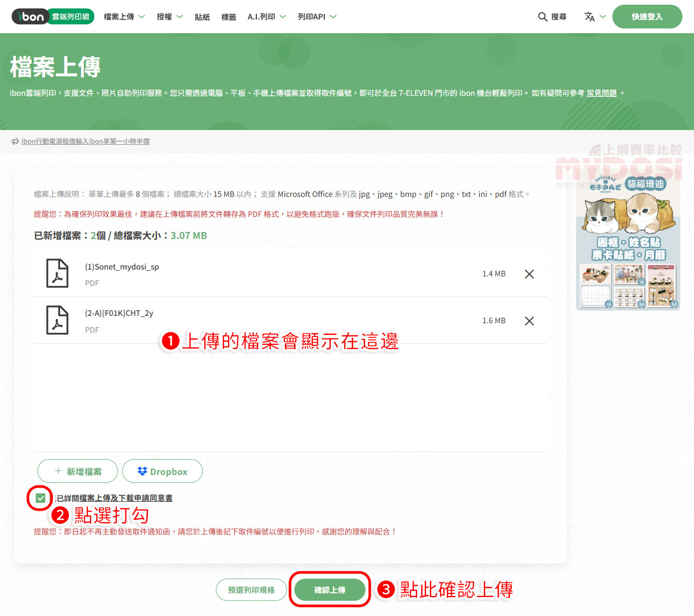
Task: Click the megaphone announcement icon
Action: pyautogui.click(x=15, y=142)
